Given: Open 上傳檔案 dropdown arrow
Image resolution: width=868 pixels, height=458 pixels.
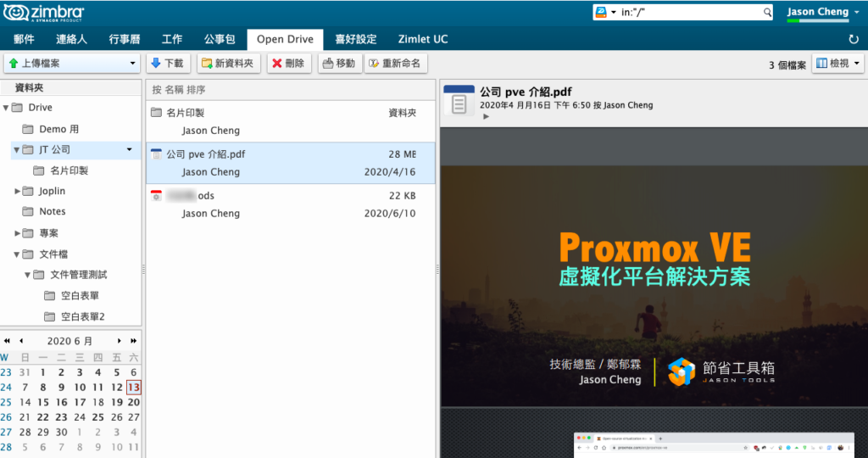Looking at the screenshot, I should (132, 63).
